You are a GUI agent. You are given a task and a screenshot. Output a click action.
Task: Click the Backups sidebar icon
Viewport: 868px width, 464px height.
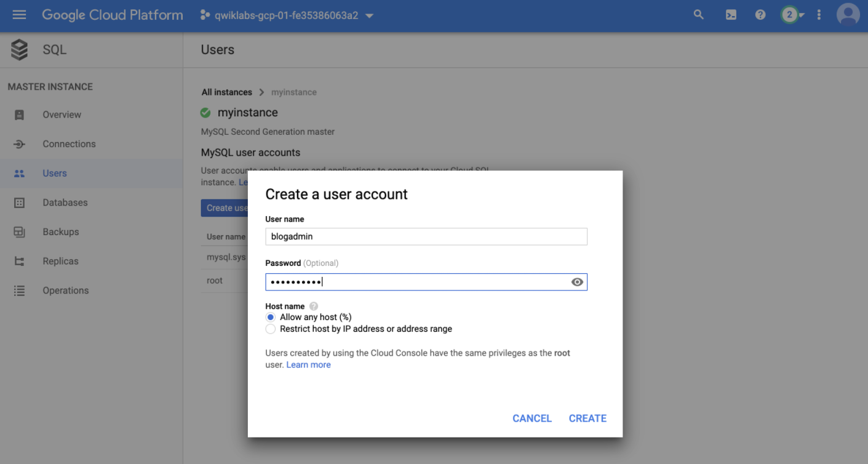click(x=19, y=232)
